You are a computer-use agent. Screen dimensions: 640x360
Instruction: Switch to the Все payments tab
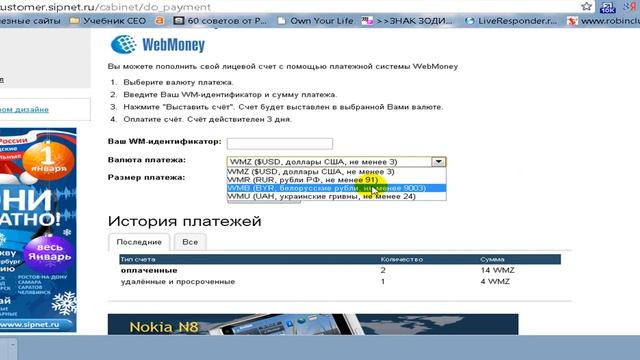click(x=190, y=242)
